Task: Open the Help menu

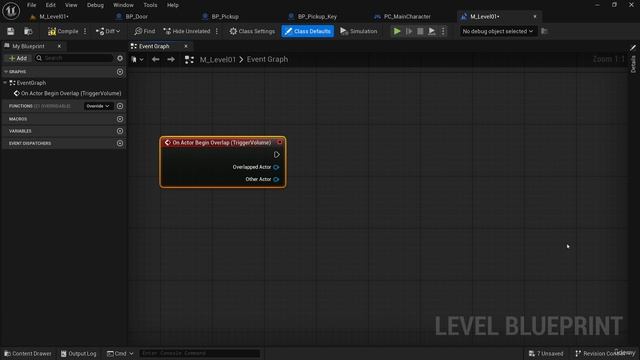Action: [173, 5]
